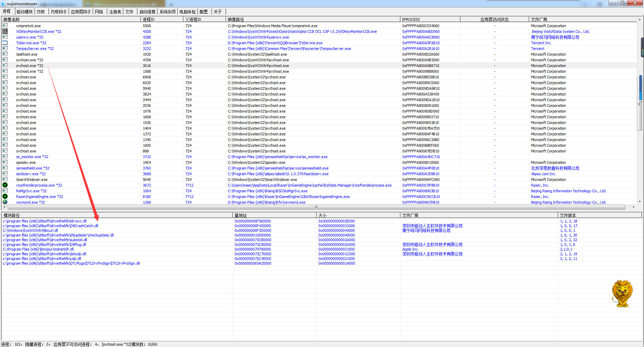Click the taskhost.exe process icon

tap(5, 54)
